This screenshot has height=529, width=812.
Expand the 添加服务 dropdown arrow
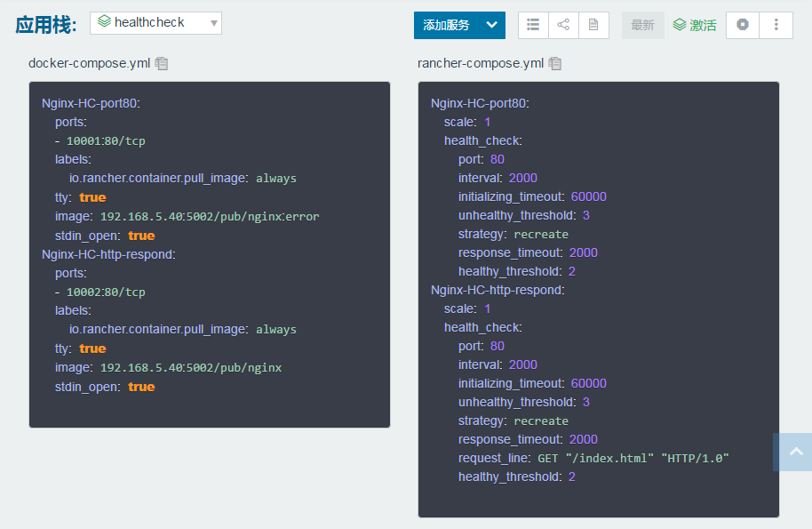point(491,25)
